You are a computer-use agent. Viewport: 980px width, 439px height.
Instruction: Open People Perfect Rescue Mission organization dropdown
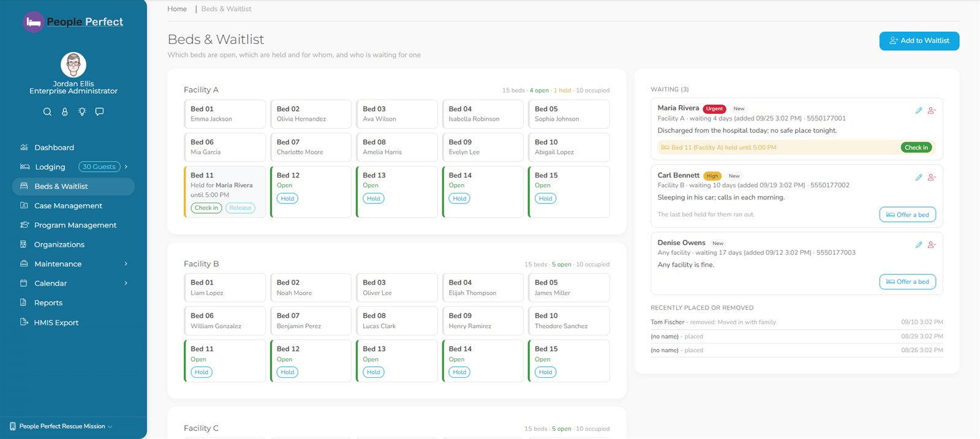[x=61, y=426]
